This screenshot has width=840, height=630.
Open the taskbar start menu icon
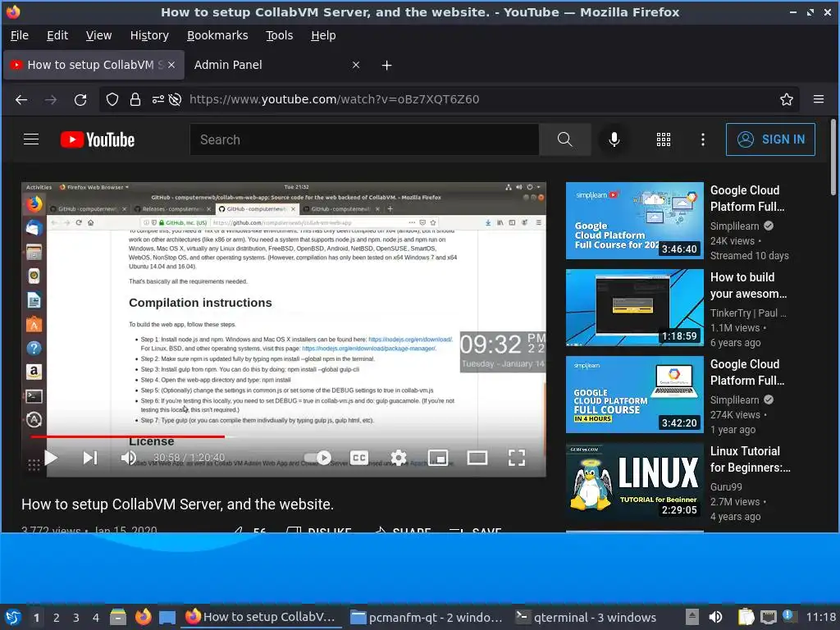(13, 617)
